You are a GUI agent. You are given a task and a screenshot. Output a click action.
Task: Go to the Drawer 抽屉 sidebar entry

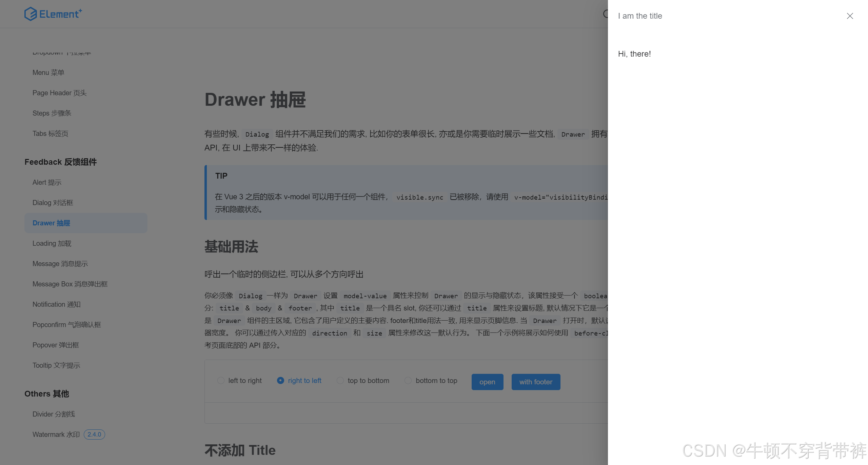[x=52, y=223]
